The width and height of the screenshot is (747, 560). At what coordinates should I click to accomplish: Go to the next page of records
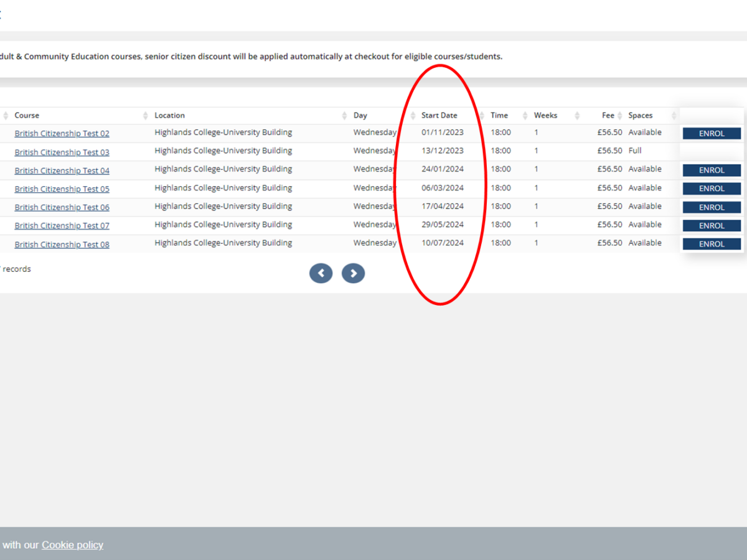pos(353,273)
